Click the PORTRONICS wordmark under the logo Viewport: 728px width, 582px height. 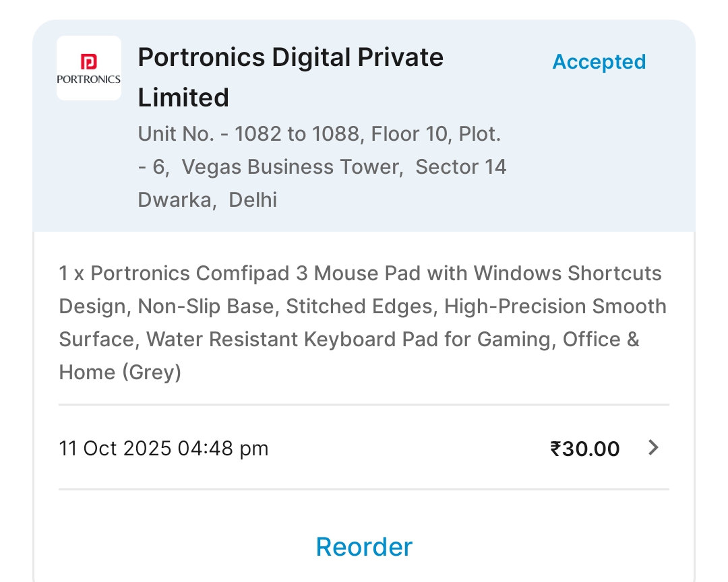[89, 79]
